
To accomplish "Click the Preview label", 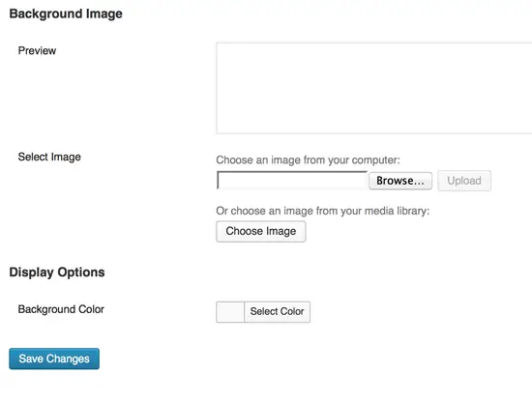I will 37,51.
